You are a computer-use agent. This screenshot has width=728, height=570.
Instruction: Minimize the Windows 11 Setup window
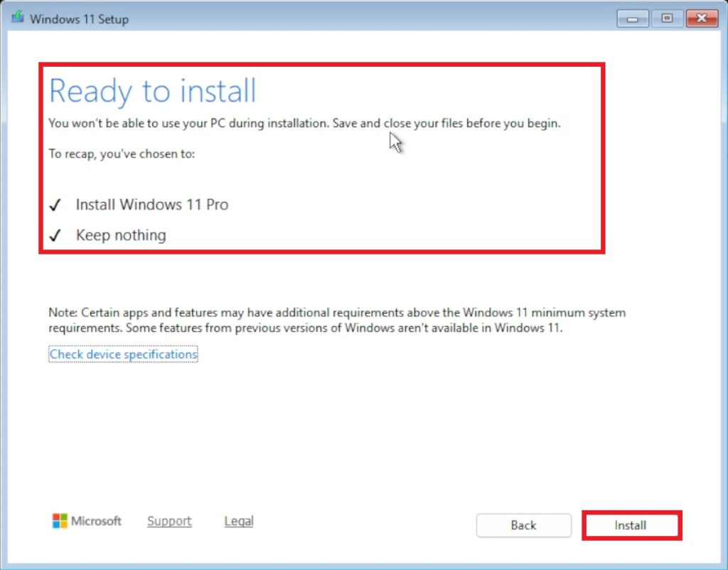[632, 18]
